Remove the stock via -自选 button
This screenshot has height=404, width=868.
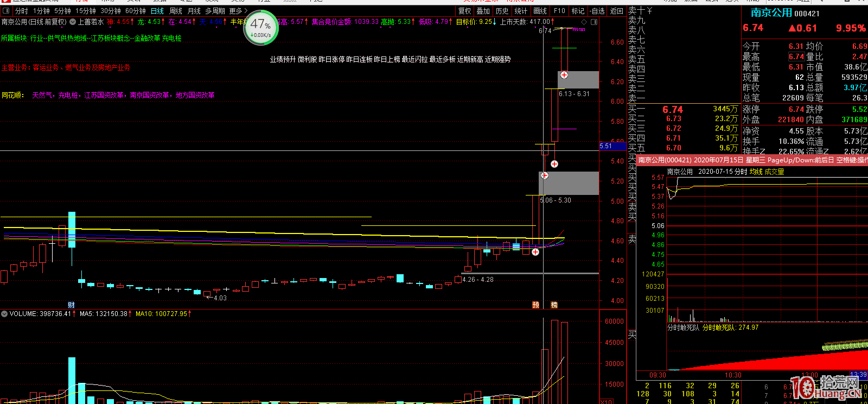(597, 11)
